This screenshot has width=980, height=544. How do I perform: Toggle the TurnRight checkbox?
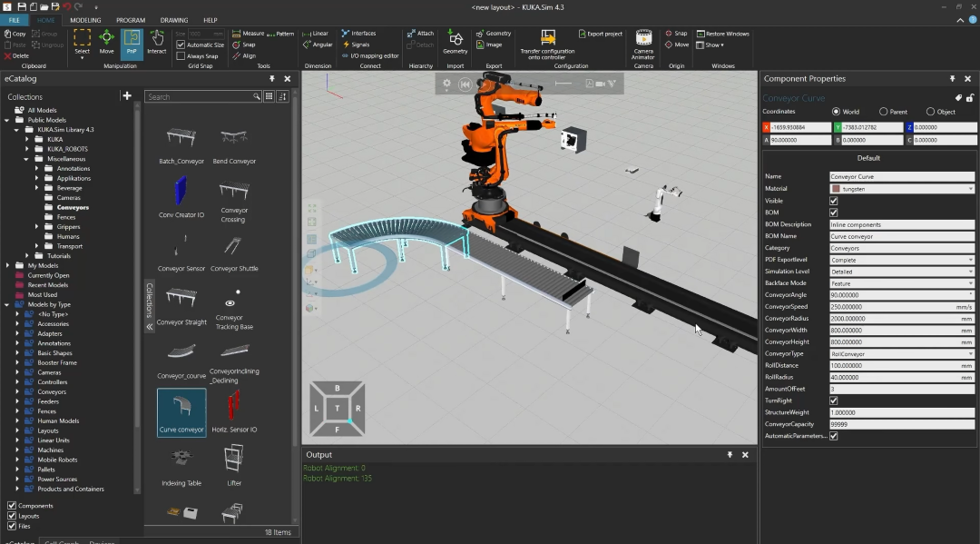[833, 401]
